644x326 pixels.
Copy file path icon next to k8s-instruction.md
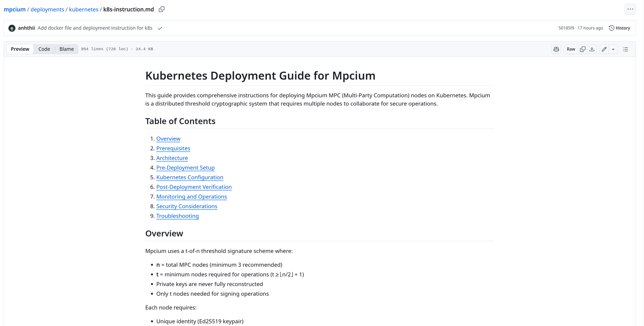(162, 9)
